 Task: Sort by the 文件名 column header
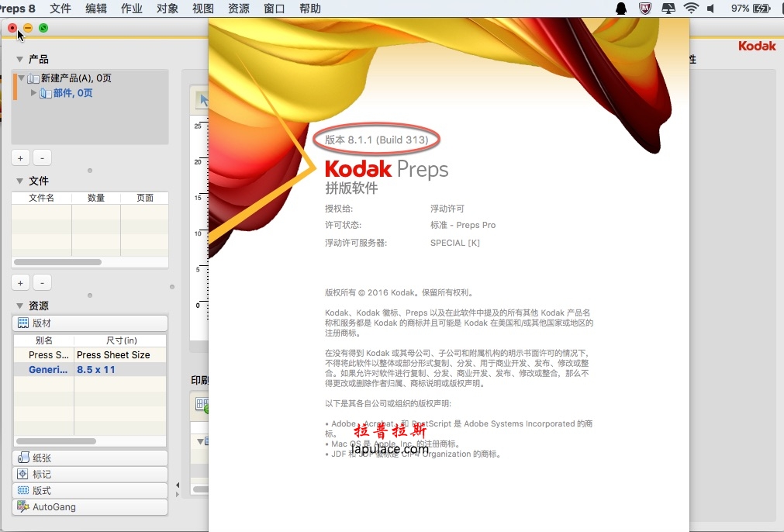click(42, 198)
